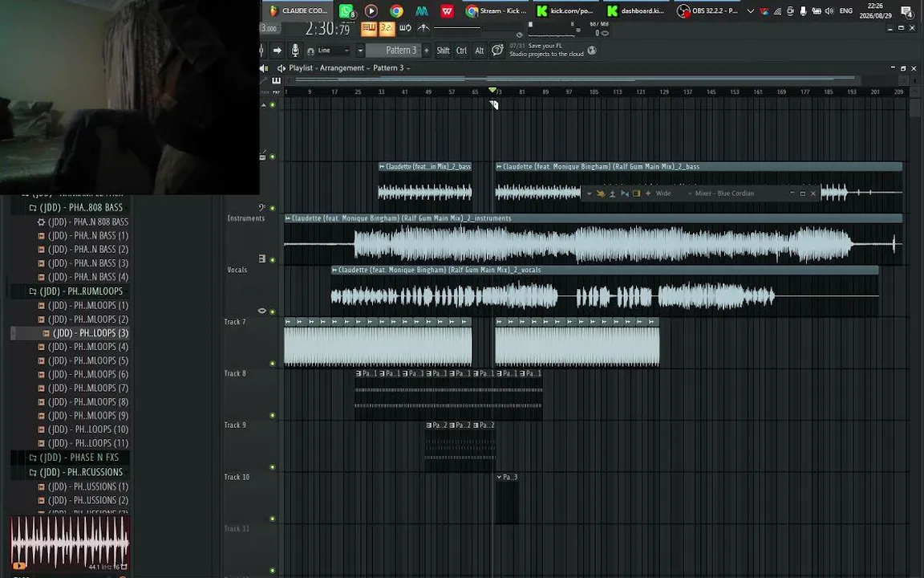Open Pattern 3 dropdown in Playlist title
This screenshot has width=924, height=578.
pos(391,67)
